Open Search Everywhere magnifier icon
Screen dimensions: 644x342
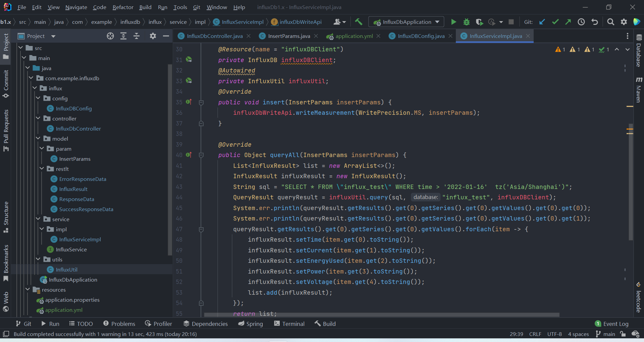(x=610, y=22)
